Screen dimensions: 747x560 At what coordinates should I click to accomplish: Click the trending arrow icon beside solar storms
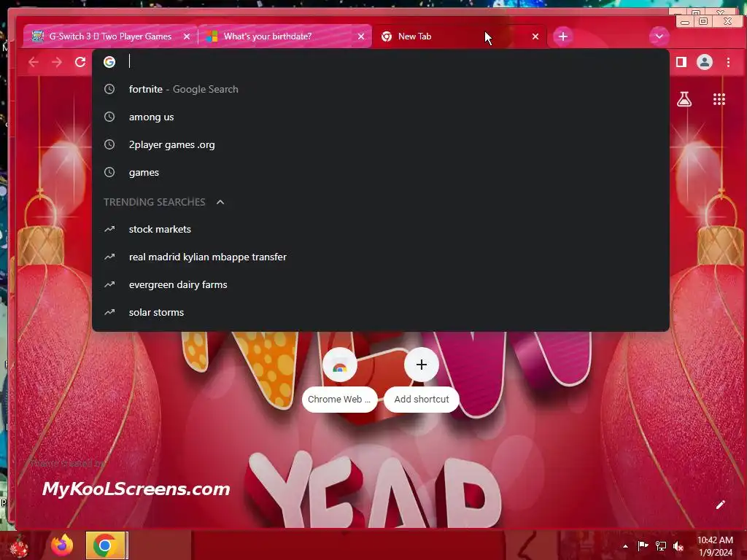click(x=109, y=312)
